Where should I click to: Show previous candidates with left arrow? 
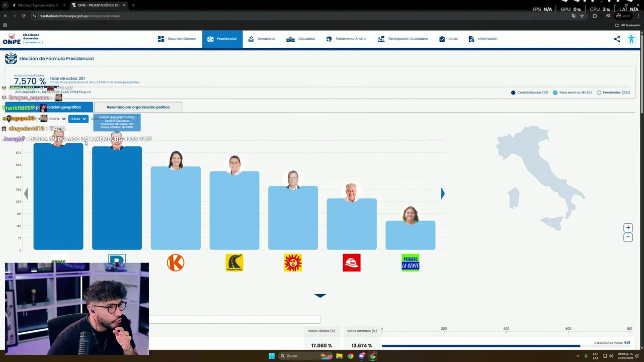pos(26,194)
